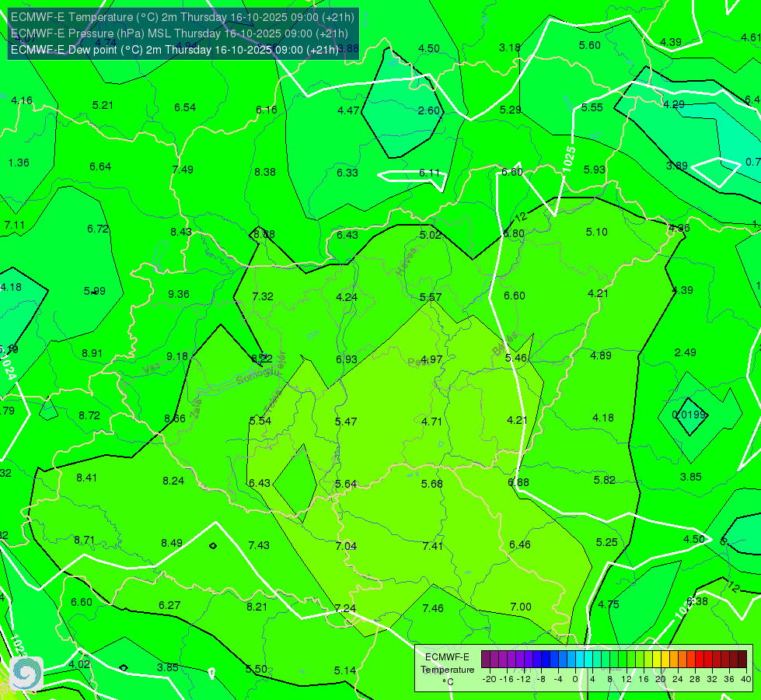Viewport: 761px width, 700px height.
Task: Click the map value 3.18
Action: (x=510, y=47)
